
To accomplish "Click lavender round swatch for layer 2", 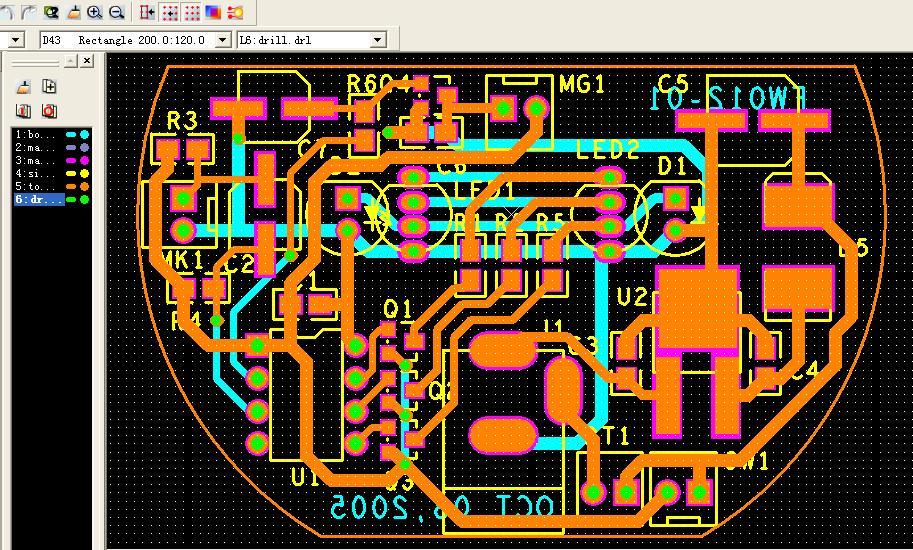I will pyautogui.click(x=84, y=147).
